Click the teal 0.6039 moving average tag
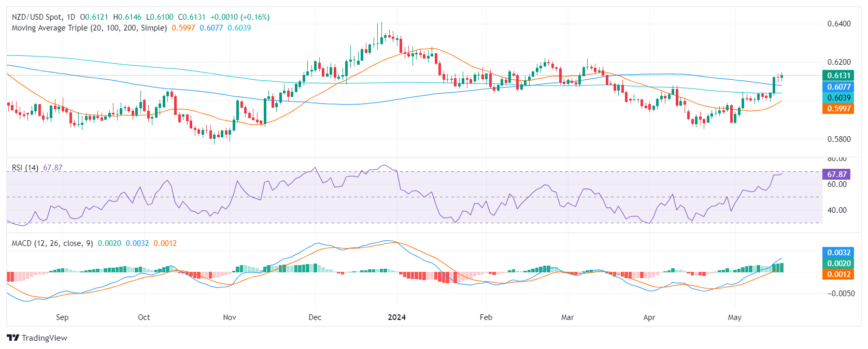 (838, 98)
